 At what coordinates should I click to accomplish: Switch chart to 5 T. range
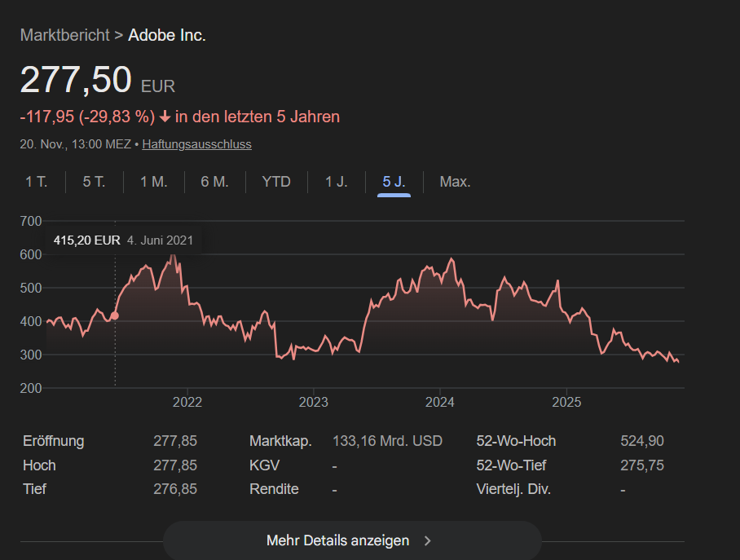point(94,182)
